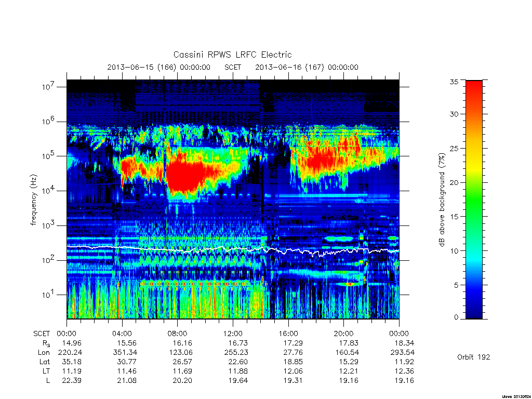Click the Lon value 160.54
The image size is (532, 399).
coord(347,353)
